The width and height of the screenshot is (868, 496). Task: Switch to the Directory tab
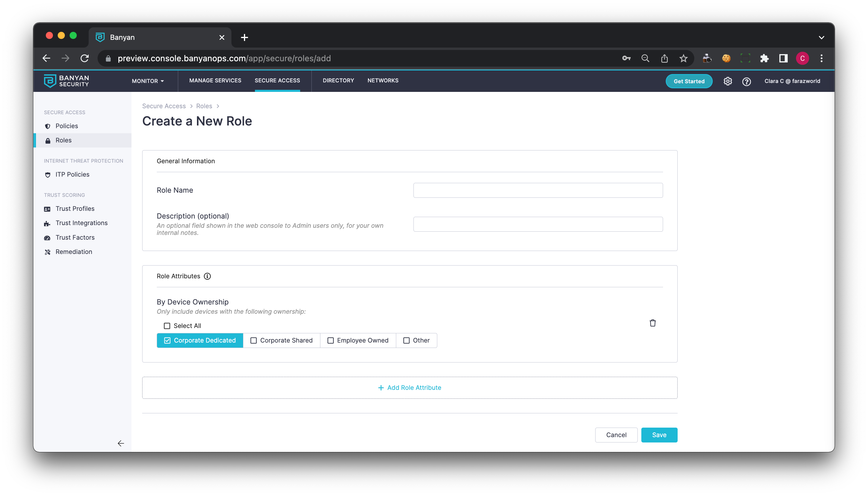(x=338, y=80)
